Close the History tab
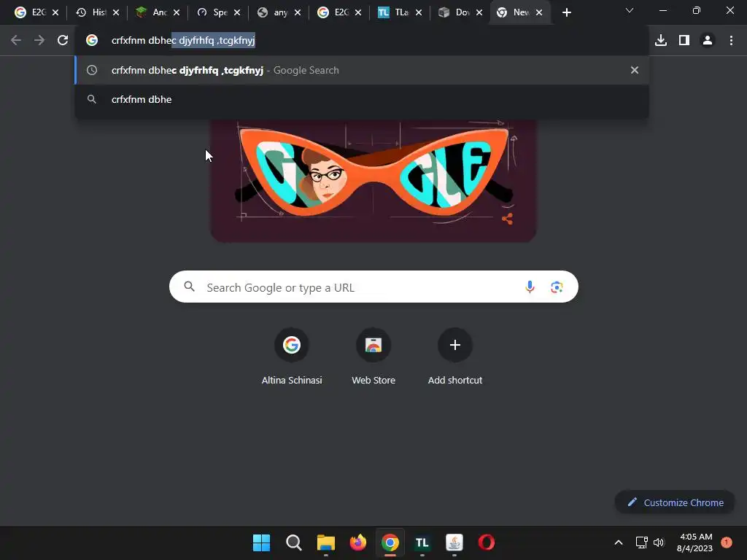Image resolution: width=747 pixels, height=560 pixels. [x=116, y=12]
